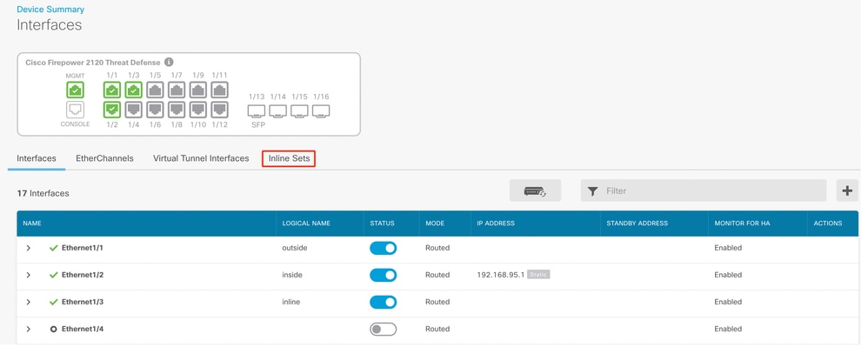This screenshot has width=868, height=347.
Task: Disable the Ethernet1/2 status toggle
Action: click(383, 275)
